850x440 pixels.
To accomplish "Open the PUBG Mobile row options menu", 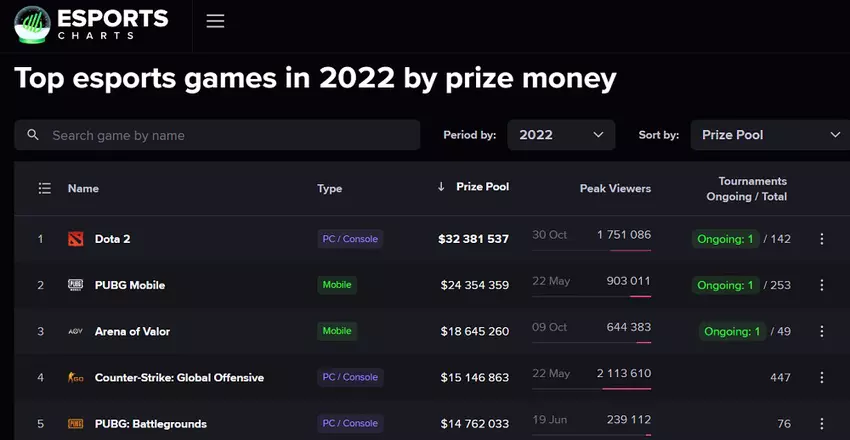I will pyautogui.click(x=822, y=285).
